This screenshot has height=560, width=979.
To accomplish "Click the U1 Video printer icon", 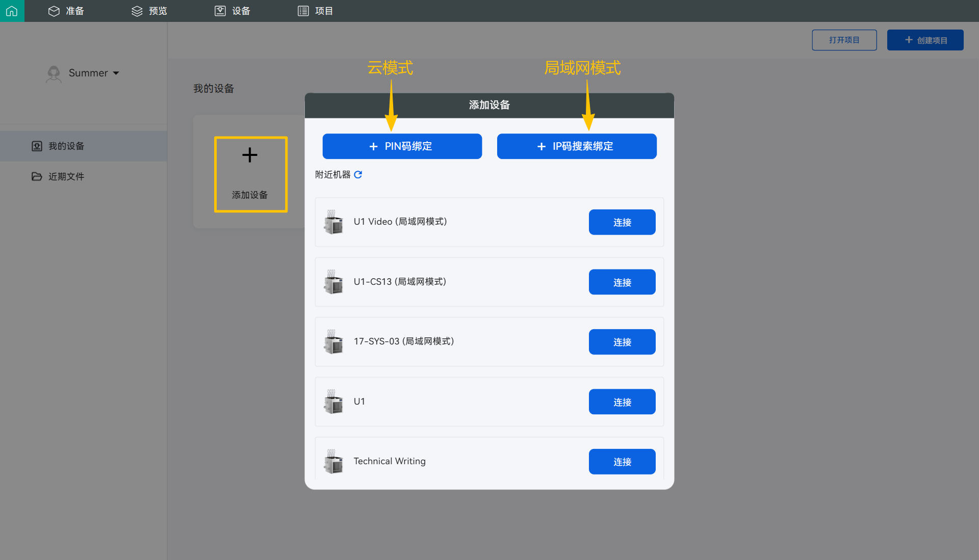I will point(333,222).
